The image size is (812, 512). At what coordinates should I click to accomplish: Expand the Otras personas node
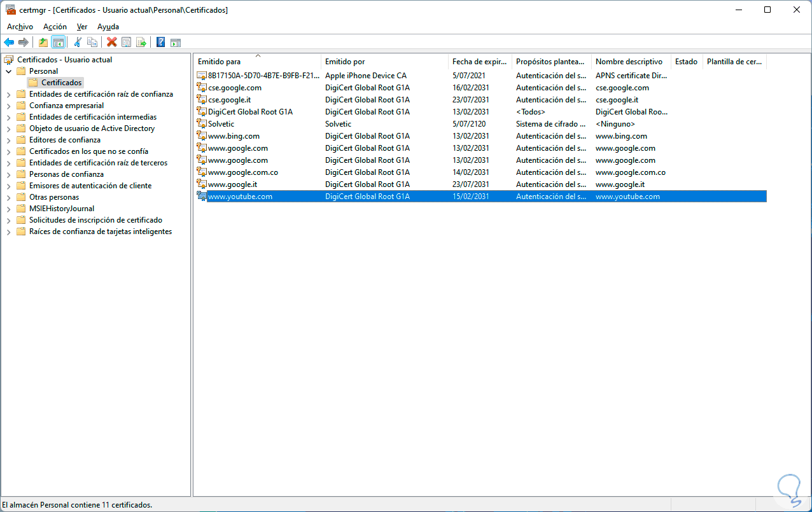tap(9, 197)
